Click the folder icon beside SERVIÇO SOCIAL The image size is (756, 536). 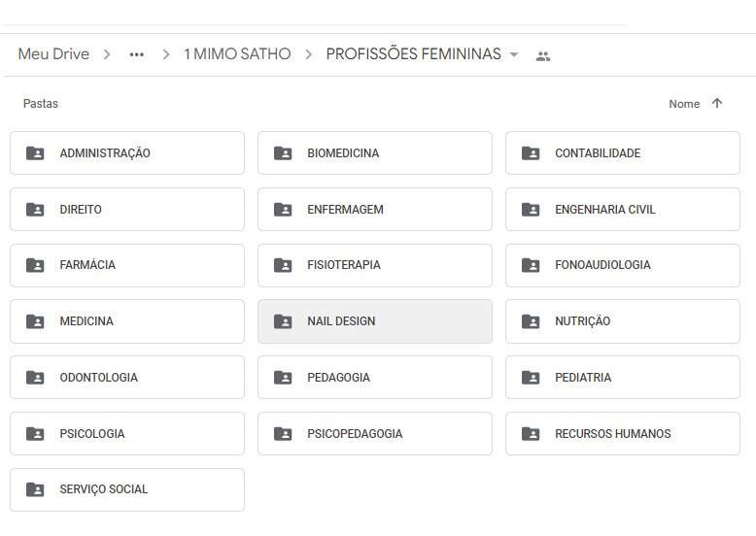click(x=35, y=489)
